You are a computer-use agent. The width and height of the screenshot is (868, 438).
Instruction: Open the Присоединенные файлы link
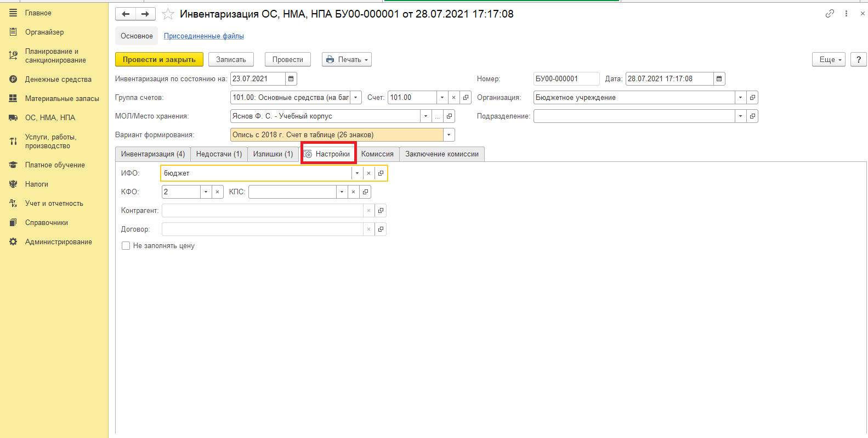(204, 36)
